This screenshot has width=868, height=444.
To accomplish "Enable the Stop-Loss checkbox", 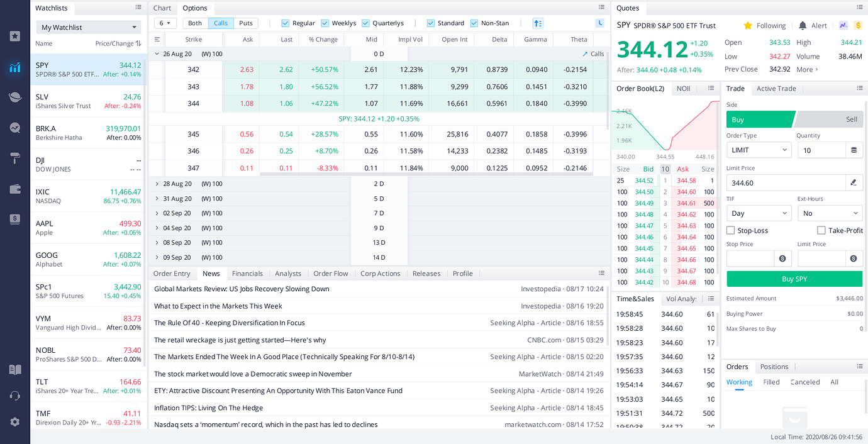I will [x=730, y=230].
